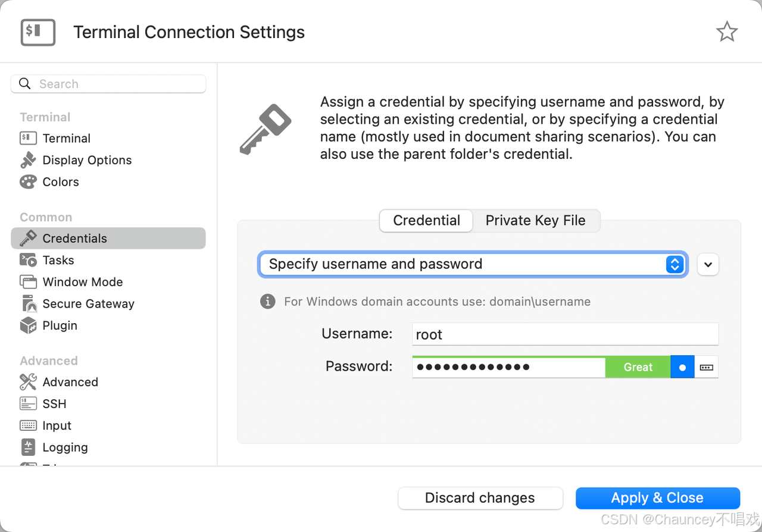Toggle password visibility with blue dot button
This screenshot has width=762, height=532.
[x=682, y=367]
